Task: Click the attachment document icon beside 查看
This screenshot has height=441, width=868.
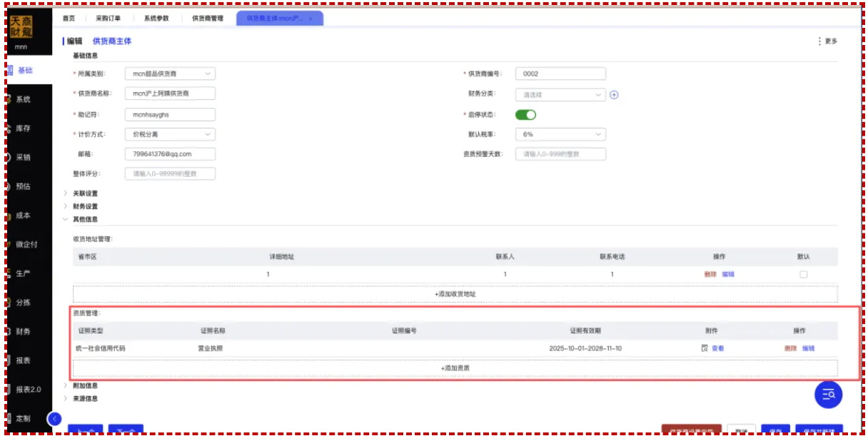Action: tap(705, 348)
